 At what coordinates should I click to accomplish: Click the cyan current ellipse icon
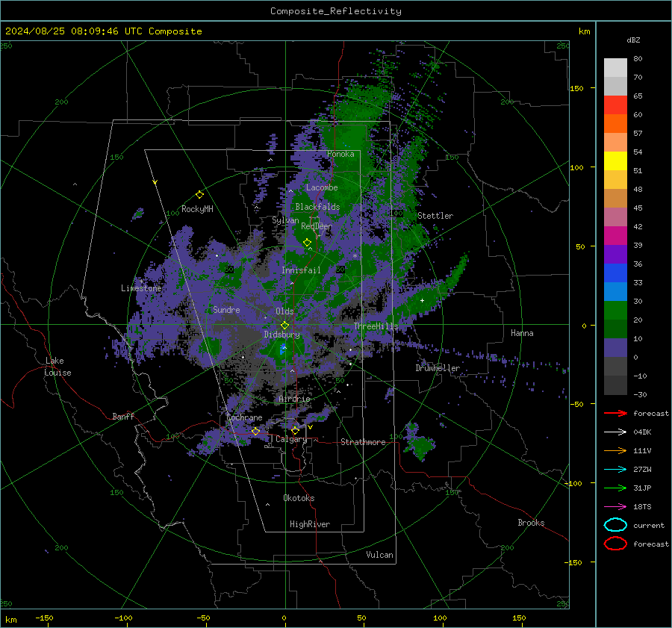615,525
